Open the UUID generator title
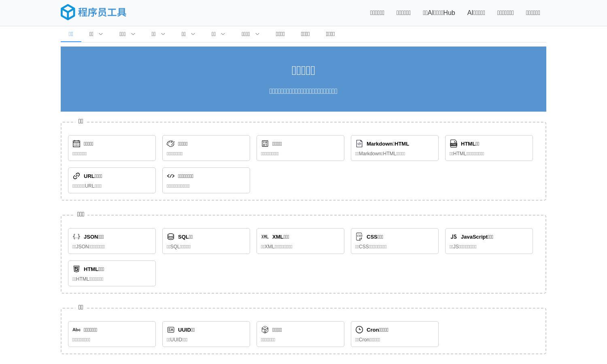This screenshot has height=364, width=607. tap(186, 330)
